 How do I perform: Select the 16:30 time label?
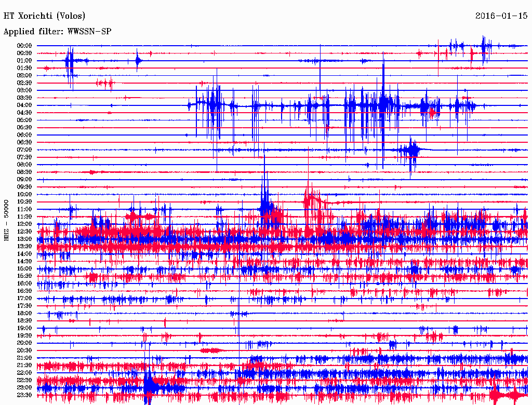coord(24,291)
